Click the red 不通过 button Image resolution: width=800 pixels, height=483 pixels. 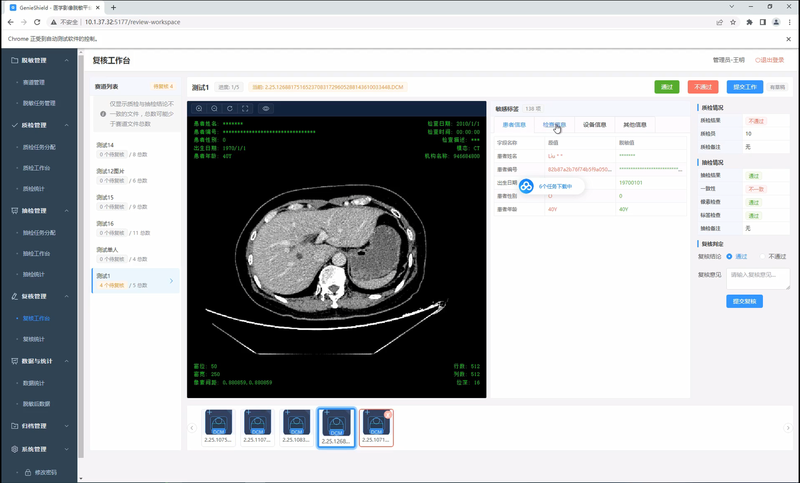(703, 87)
